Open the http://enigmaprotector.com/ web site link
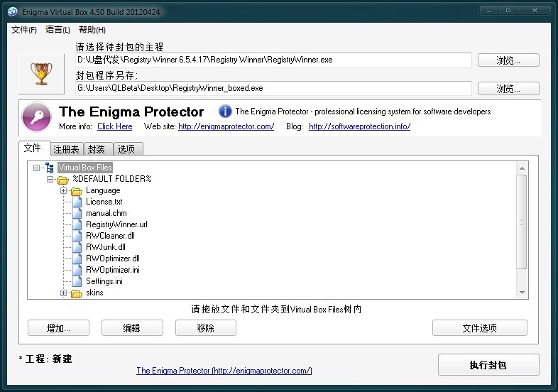The image size is (558, 392). tap(226, 126)
